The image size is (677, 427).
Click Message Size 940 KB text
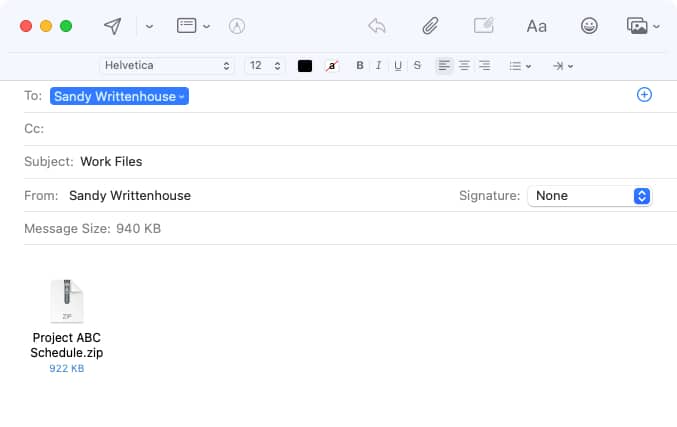pyautogui.click(x=92, y=228)
